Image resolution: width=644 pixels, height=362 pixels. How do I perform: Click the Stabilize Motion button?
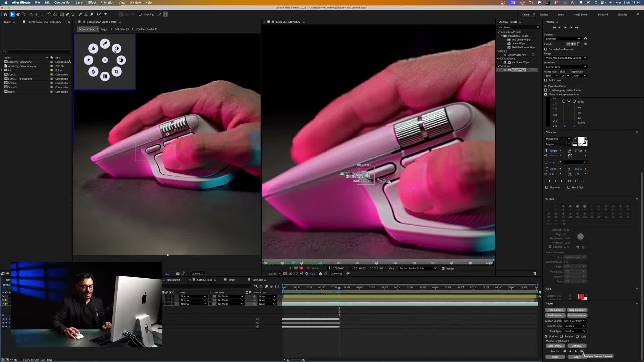click(577, 315)
